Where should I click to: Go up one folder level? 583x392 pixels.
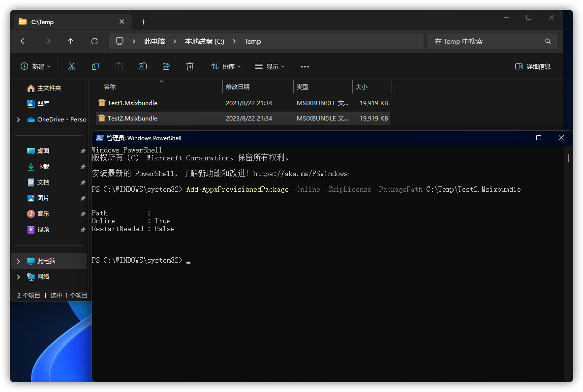(x=71, y=41)
